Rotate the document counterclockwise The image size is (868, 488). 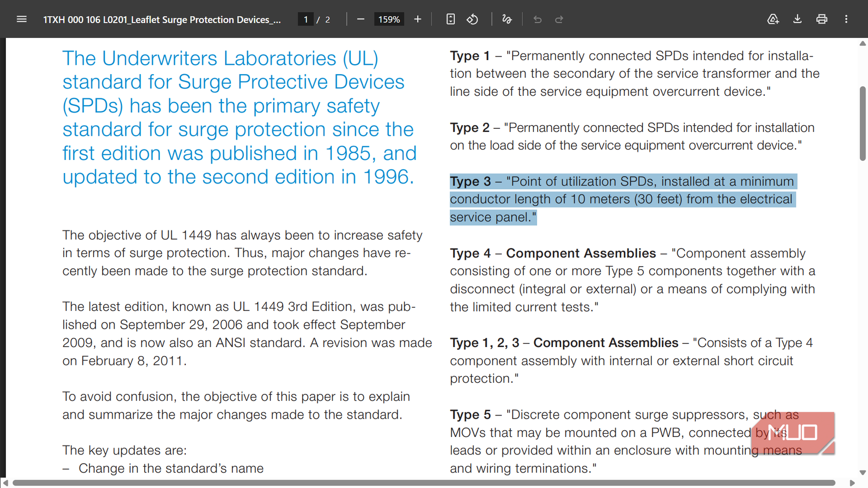[x=472, y=19]
